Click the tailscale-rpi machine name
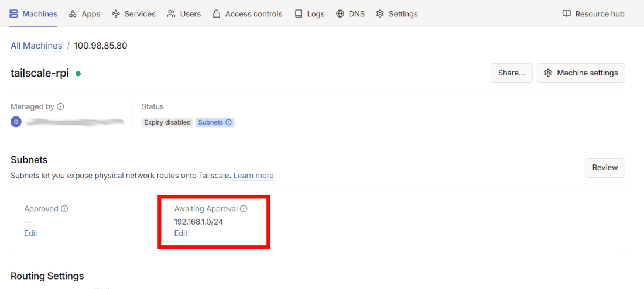This screenshot has height=289, width=644. click(x=40, y=74)
